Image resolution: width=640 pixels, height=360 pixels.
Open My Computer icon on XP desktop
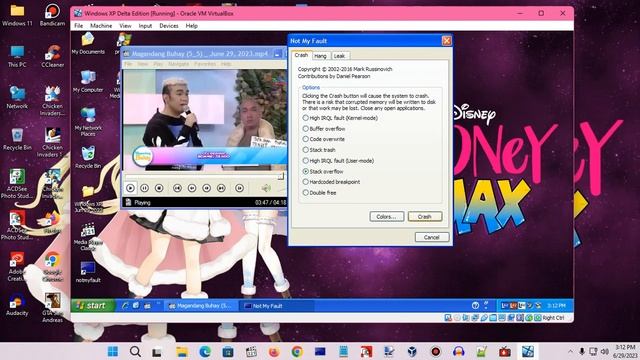(88, 81)
